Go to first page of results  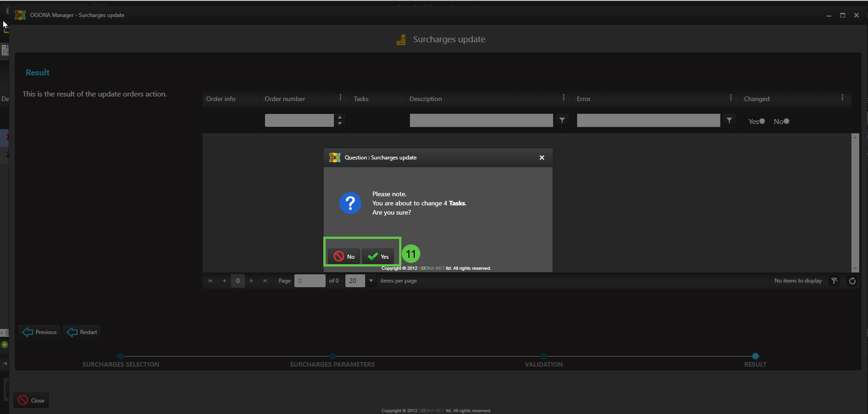pyautogui.click(x=210, y=281)
